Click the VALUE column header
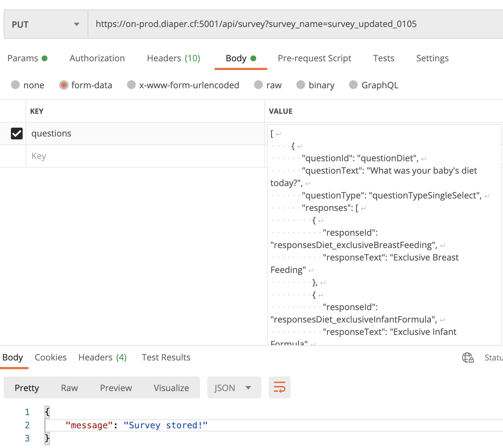503x448 pixels. click(x=281, y=111)
